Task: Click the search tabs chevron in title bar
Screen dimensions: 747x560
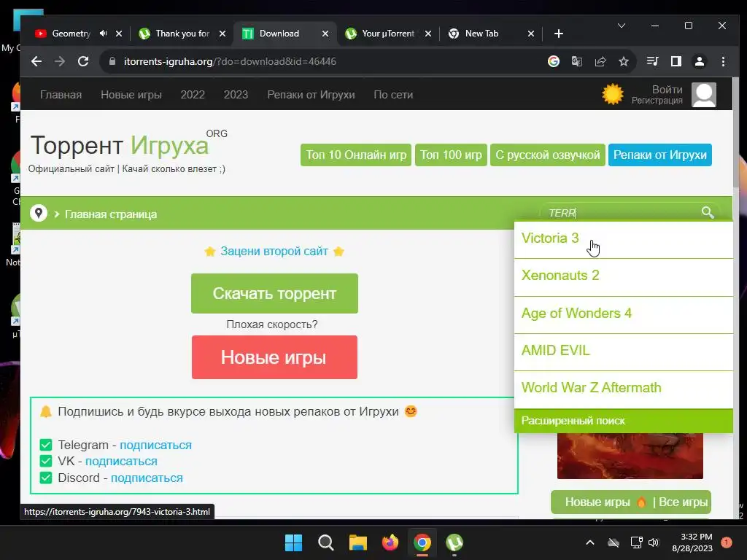Action: 622,26
